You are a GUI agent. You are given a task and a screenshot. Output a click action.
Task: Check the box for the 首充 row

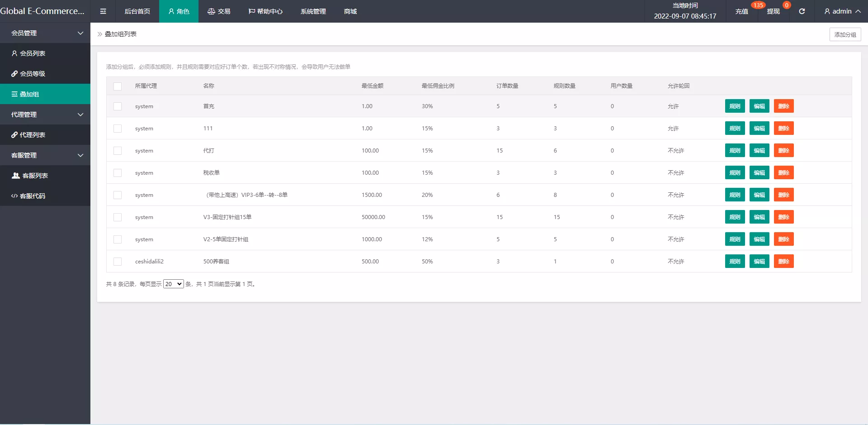coord(118,106)
